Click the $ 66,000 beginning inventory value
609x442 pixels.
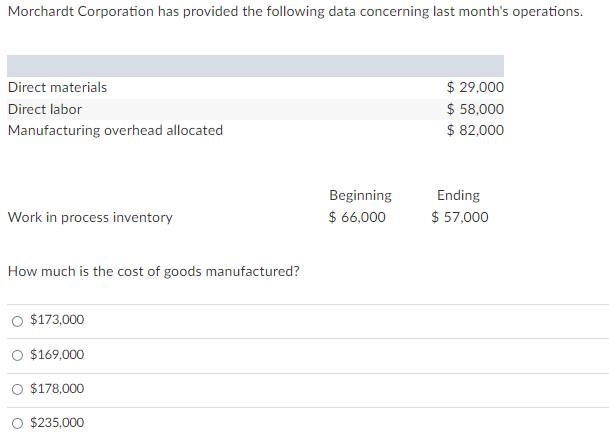357,217
